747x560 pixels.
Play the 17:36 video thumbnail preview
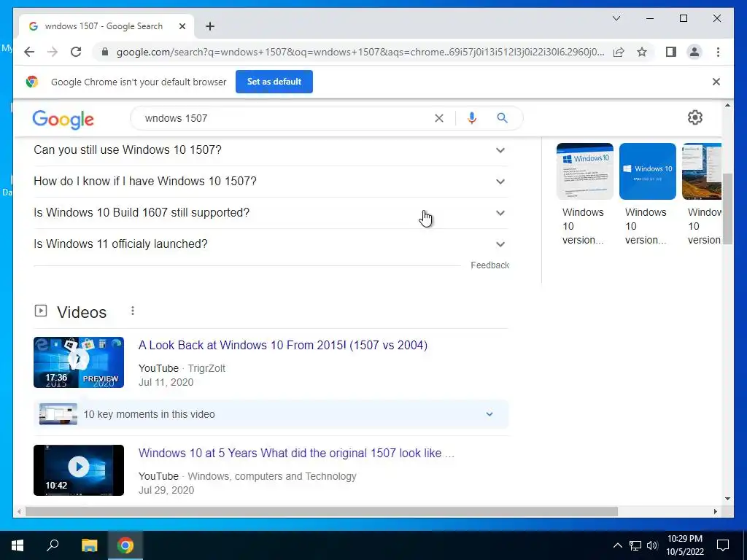click(79, 362)
